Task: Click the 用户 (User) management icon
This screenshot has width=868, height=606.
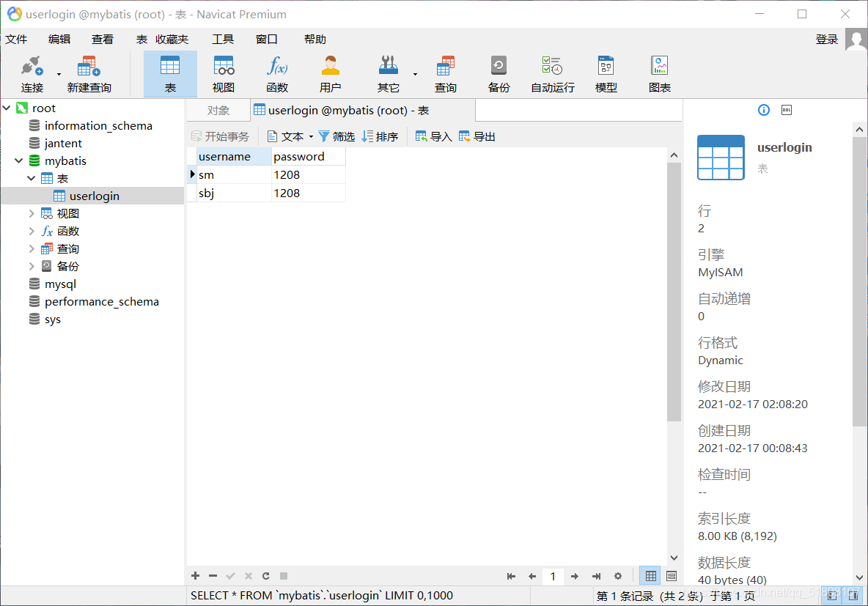Action: (x=331, y=73)
